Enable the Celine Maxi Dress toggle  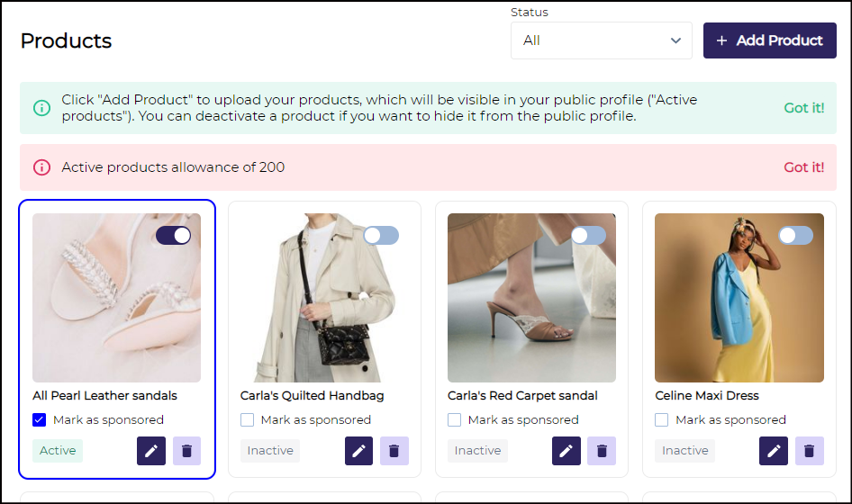[x=795, y=236]
